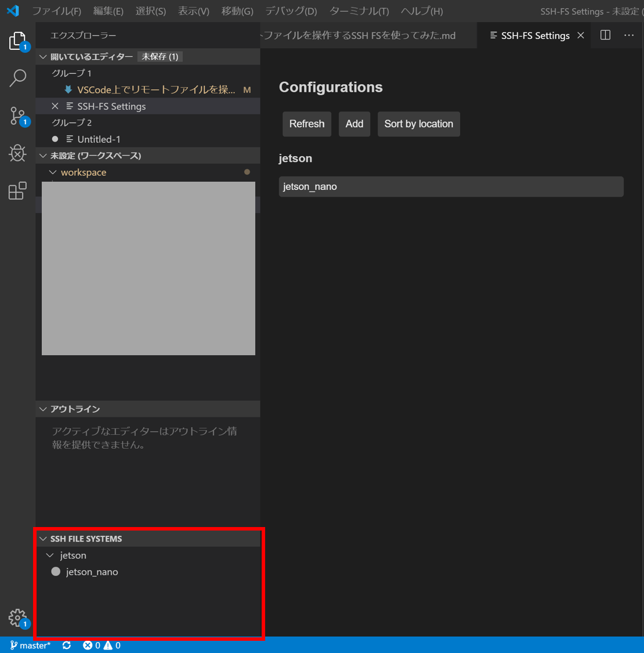
Task: Click the modified dot on workspace folder row
Action: [247, 172]
